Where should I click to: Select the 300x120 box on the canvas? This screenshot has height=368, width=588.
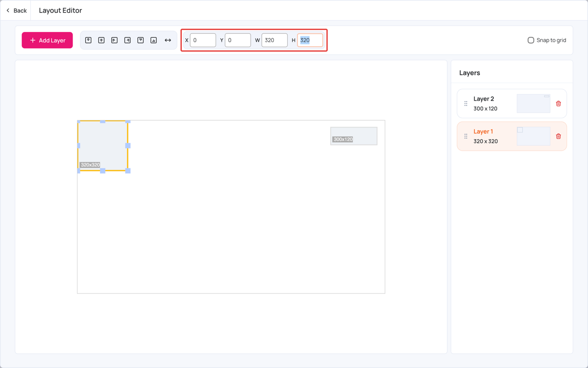(x=354, y=136)
